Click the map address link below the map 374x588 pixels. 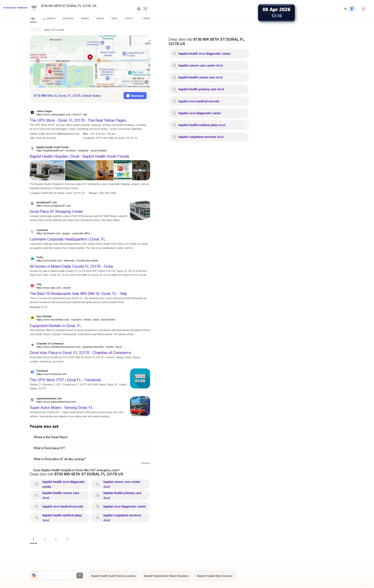tap(67, 96)
